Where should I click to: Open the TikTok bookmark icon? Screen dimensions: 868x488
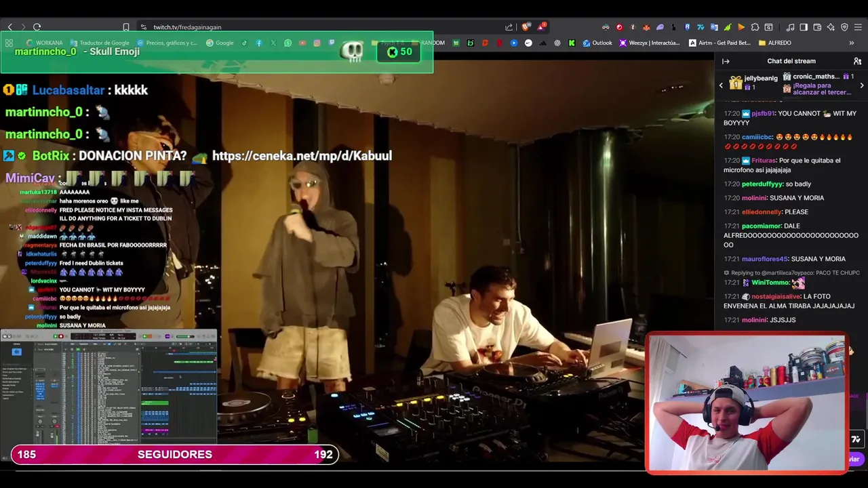pyautogui.click(x=244, y=43)
